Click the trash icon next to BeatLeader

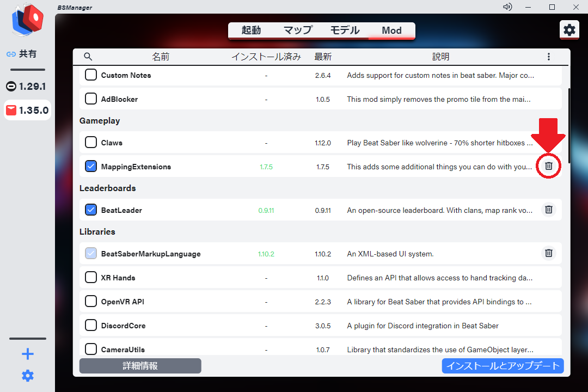(548, 210)
